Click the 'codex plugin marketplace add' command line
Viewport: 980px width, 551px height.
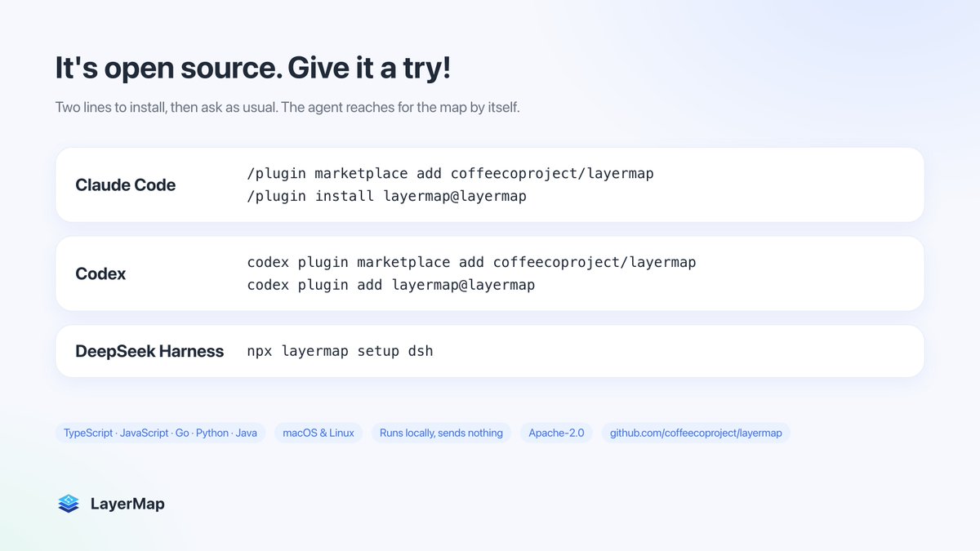pyautogui.click(x=471, y=263)
